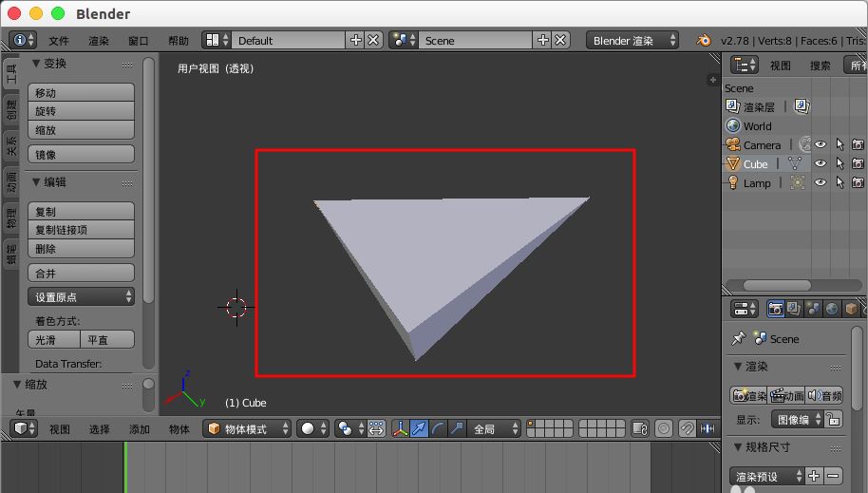Click the lock camera to layers icon

(640, 428)
